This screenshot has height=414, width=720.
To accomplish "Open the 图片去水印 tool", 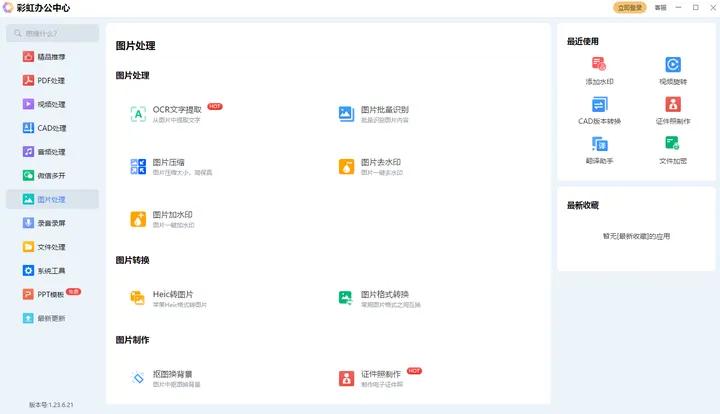I will coord(370,167).
